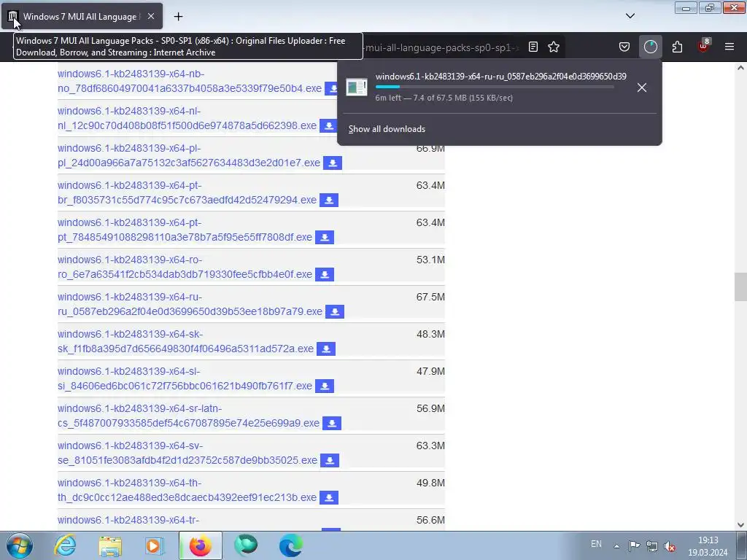Launch Microsoft Edge from taskbar
Image resolution: width=747 pixels, height=560 pixels.
[290, 545]
